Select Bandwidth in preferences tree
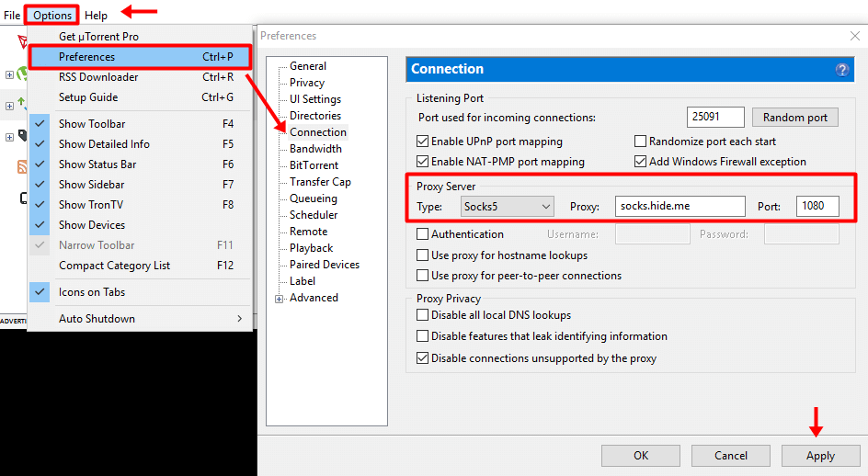This screenshot has width=868, height=476. [x=315, y=149]
